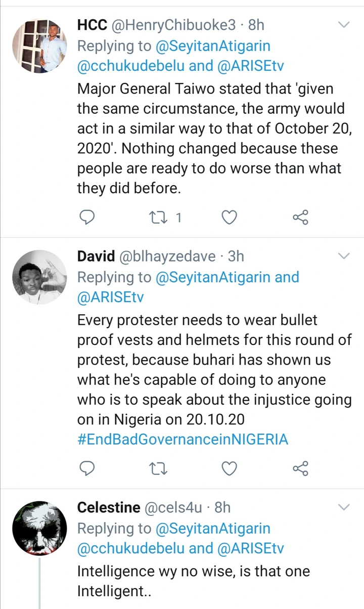Image resolution: width=364 pixels, height=609 pixels.
Task: View HCC's profile picture
Action: coord(39,46)
